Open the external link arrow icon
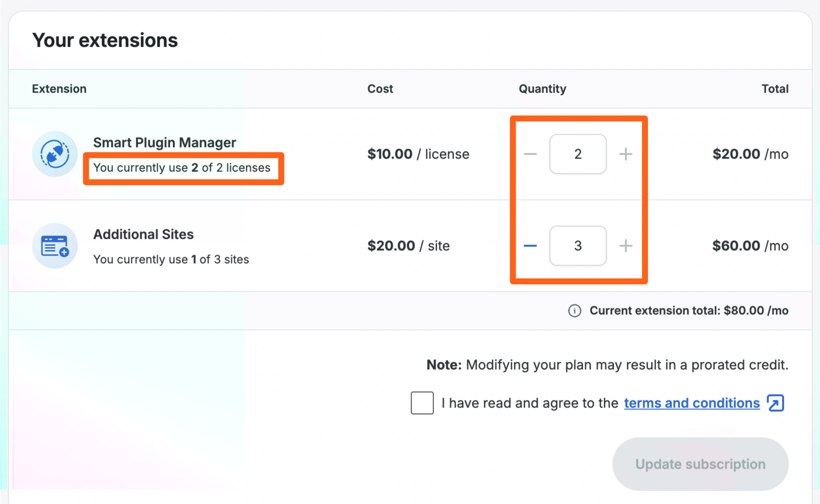The height and width of the screenshot is (504, 820). point(775,403)
